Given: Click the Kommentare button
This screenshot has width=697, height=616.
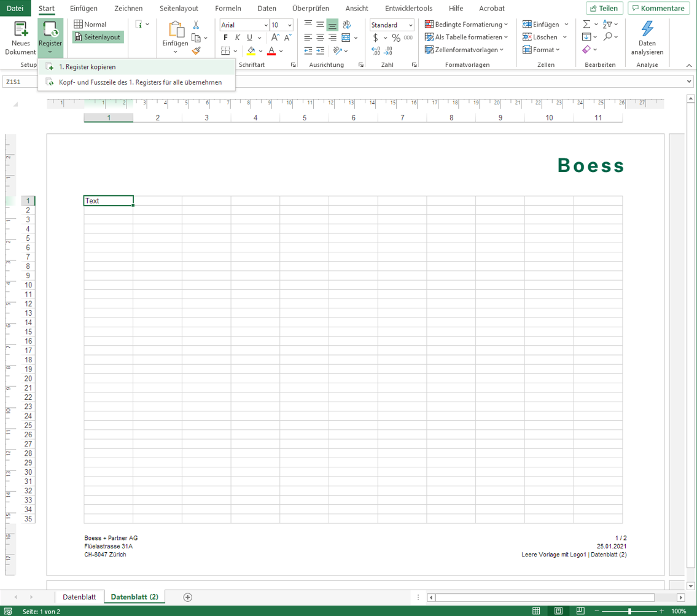Looking at the screenshot, I should [x=658, y=9].
